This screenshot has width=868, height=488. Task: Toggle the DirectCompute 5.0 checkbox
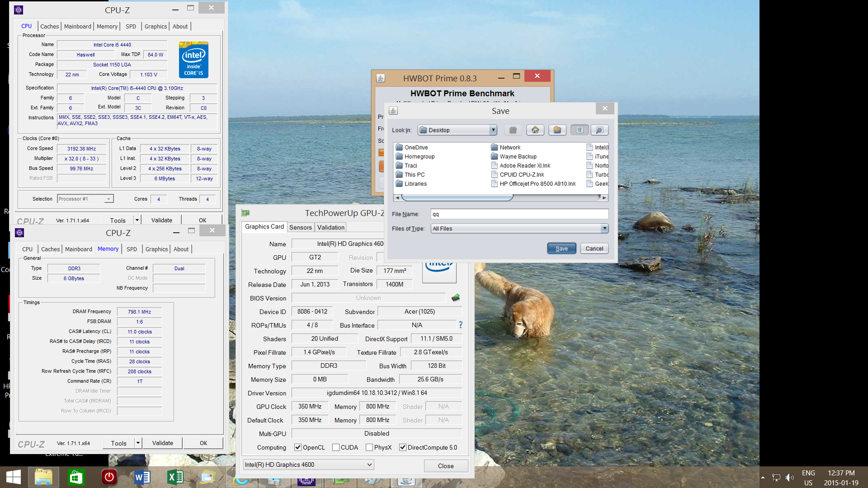coord(403,447)
